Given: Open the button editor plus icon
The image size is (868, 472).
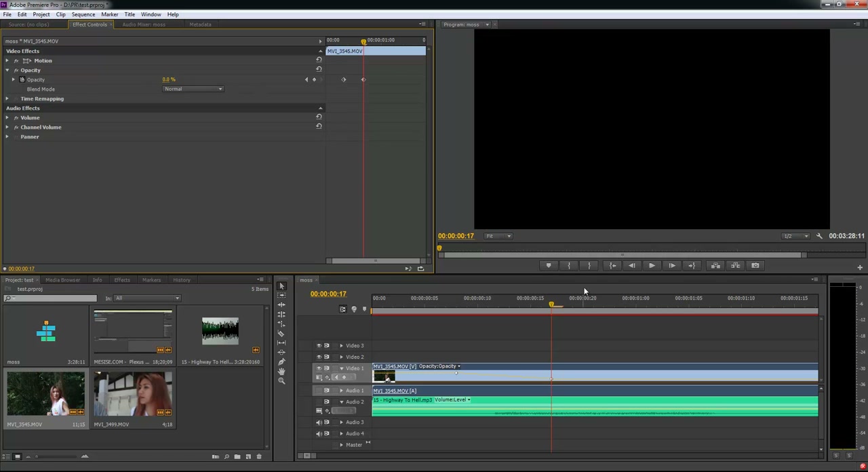Looking at the screenshot, I should [x=860, y=267].
